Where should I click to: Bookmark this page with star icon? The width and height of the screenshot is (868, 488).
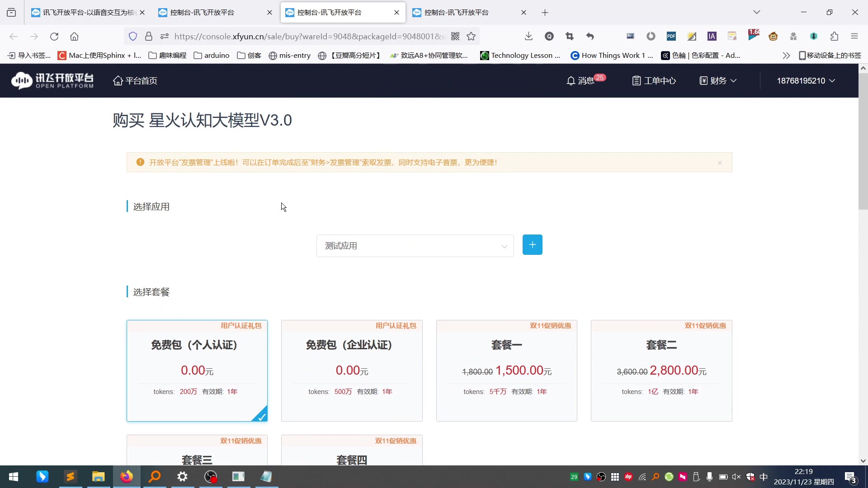471,37
